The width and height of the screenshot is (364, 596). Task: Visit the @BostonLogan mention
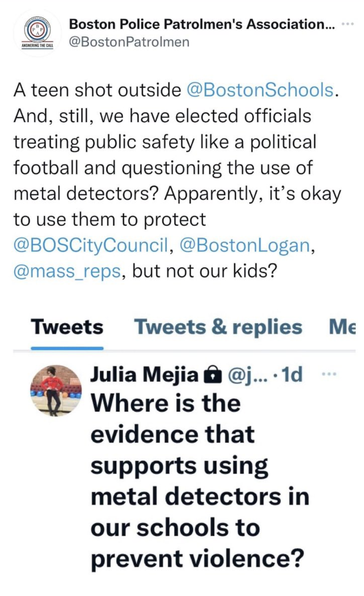point(243,245)
